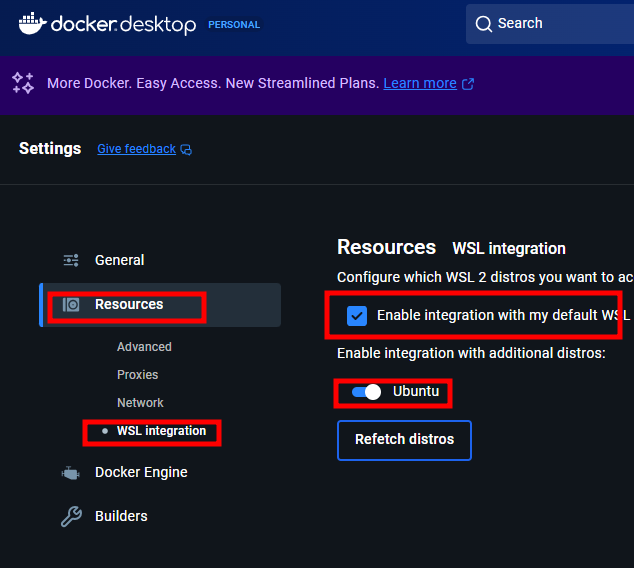
Task: Click 'Enable integration with additional distros:' text
Action: [471, 353]
